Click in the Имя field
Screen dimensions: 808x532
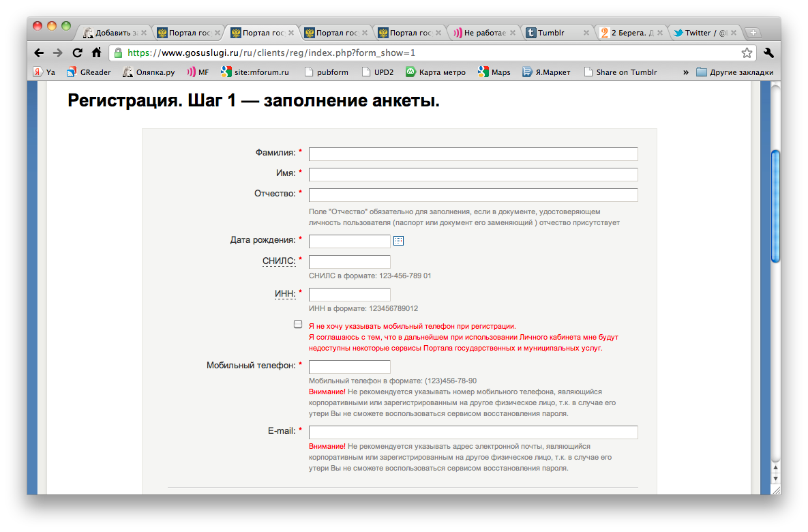coord(473,175)
